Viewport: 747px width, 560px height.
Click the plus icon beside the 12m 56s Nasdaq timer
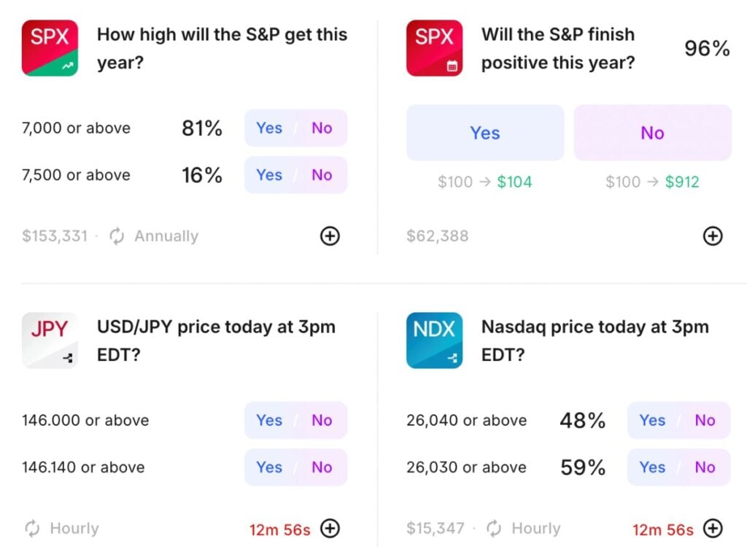click(713, 528)
